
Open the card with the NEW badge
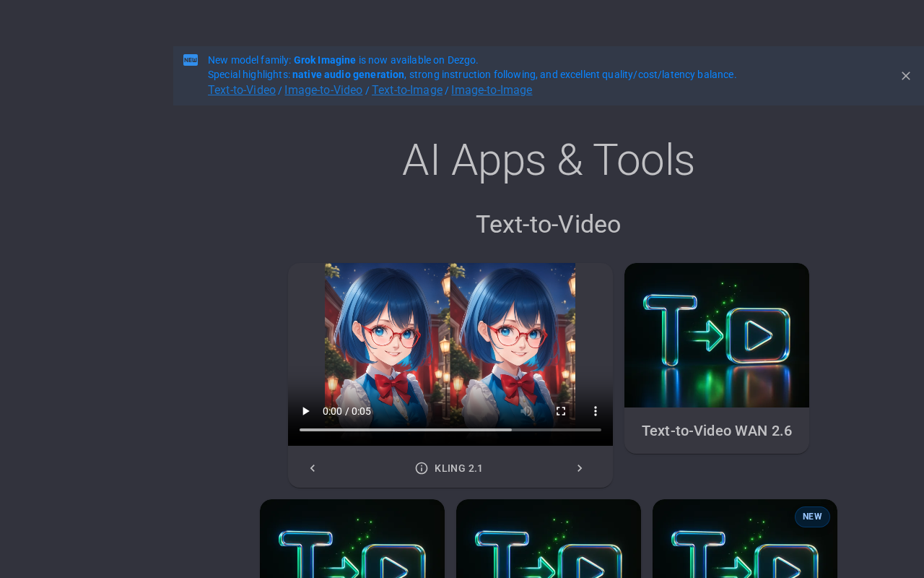[745, 538]
